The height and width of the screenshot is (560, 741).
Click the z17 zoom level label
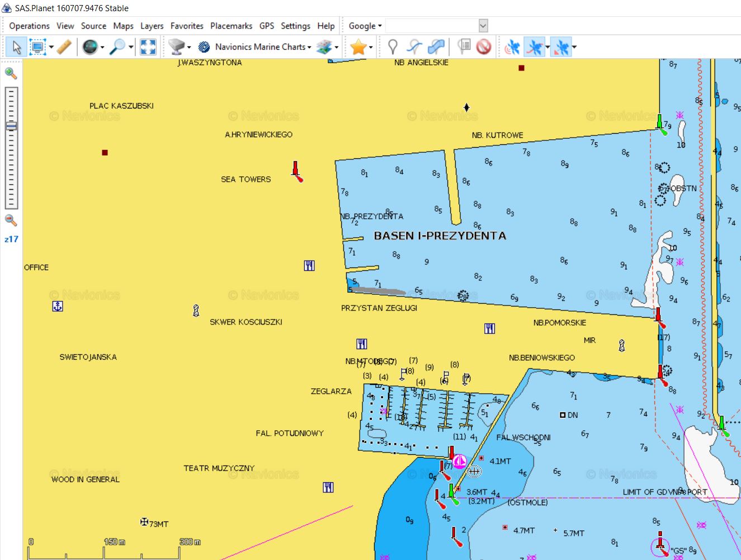coord(11,239)
